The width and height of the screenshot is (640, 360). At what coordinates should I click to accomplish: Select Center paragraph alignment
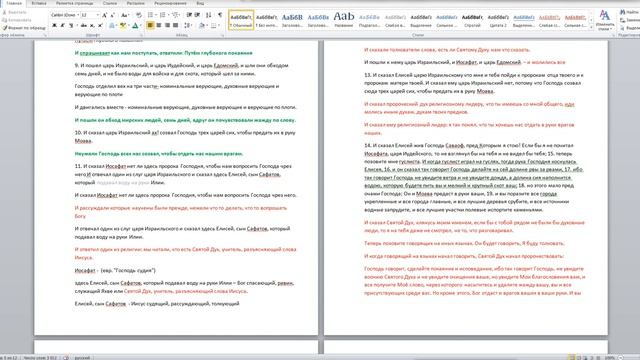point(158,25)
